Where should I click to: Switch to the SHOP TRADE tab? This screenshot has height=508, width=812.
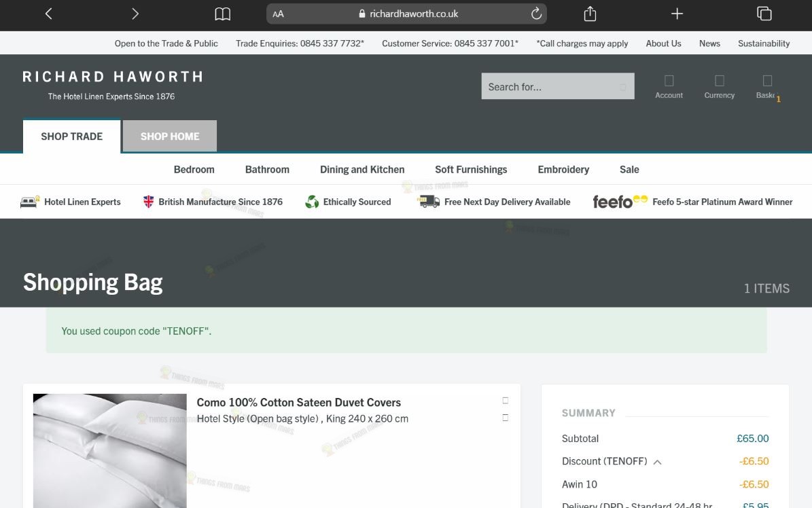tap(72, 137)
